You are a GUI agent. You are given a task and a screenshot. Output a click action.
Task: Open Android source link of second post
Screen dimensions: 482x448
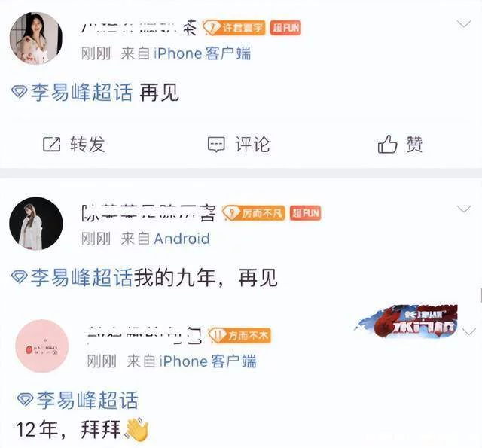point(182,239)
